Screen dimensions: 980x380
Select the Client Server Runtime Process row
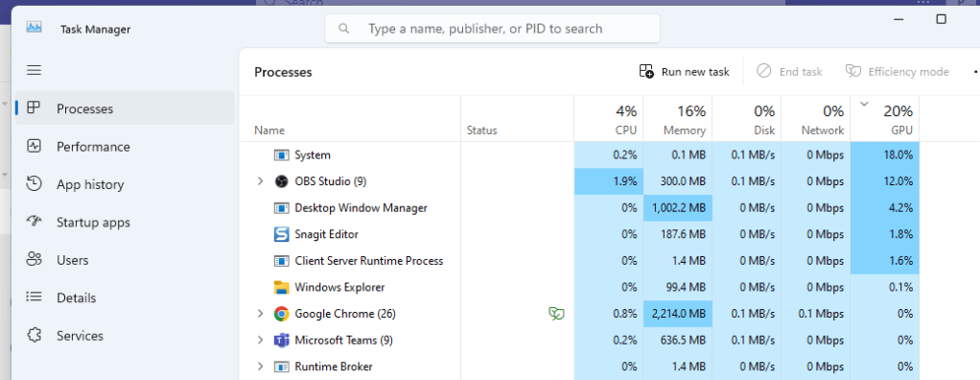tap(579, 261)
